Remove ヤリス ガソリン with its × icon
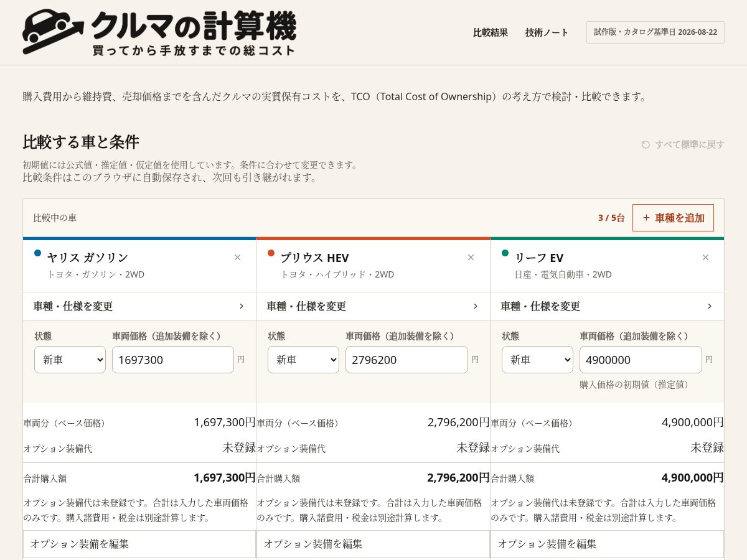The width and height of the screenshot is (747, 560). coord(237,258)
